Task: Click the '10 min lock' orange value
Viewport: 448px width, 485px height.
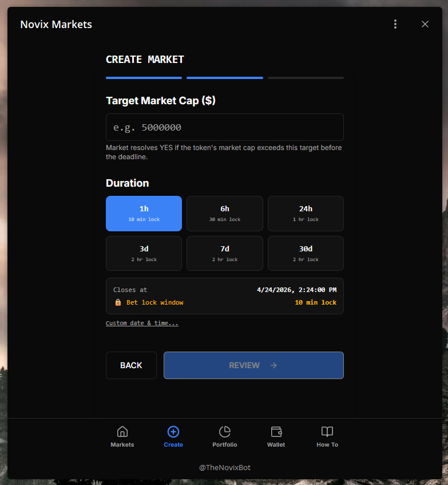Action: point(315,302)
